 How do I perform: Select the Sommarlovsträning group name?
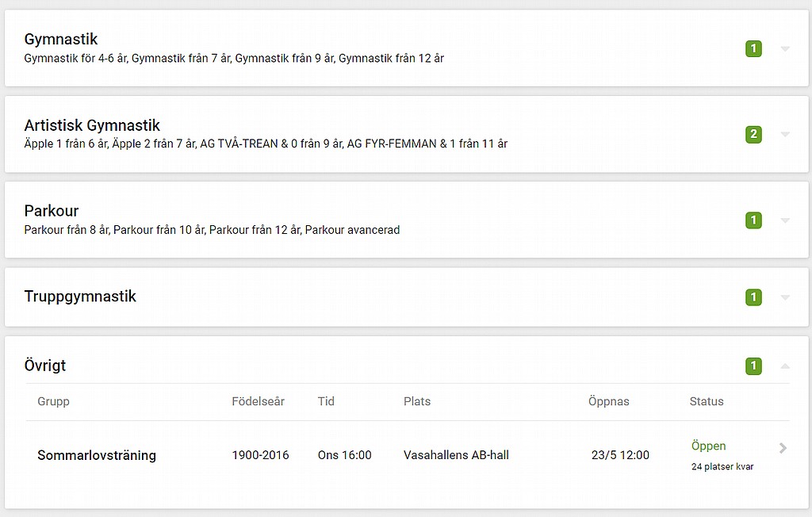(x=97, y=455)
